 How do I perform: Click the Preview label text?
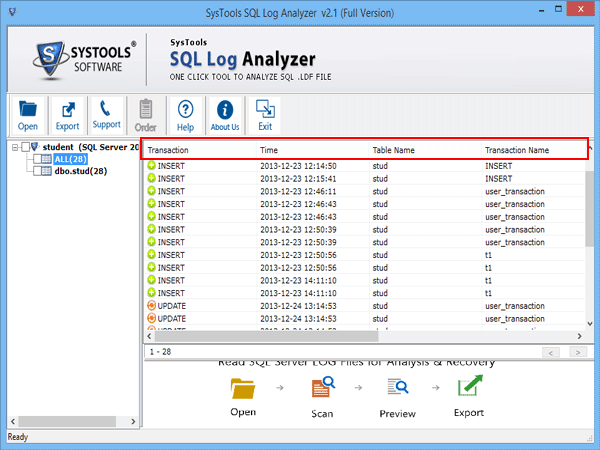coord(397,414)
